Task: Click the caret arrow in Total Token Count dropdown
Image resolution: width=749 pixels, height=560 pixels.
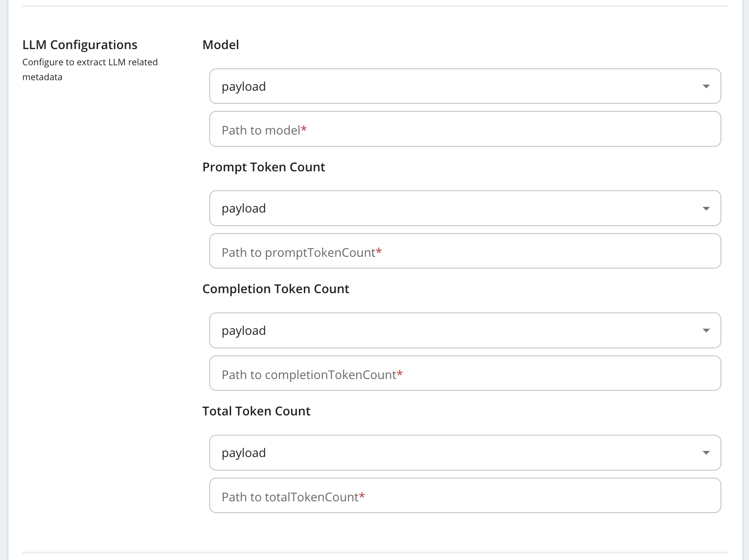Action: [x=706, y=453]
